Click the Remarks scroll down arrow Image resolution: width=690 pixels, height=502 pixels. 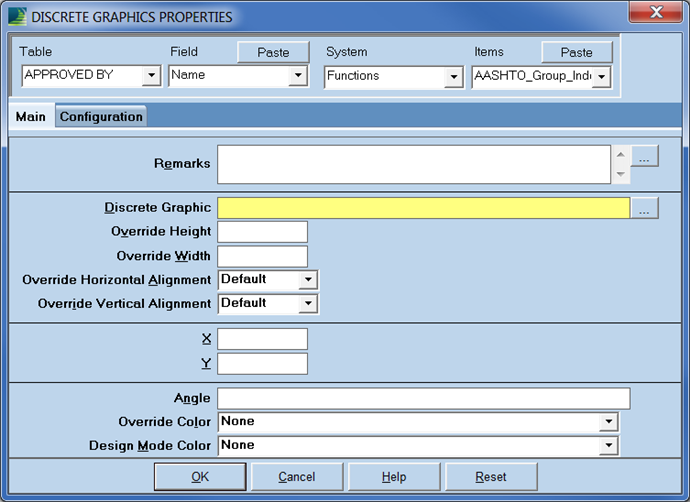620,174
